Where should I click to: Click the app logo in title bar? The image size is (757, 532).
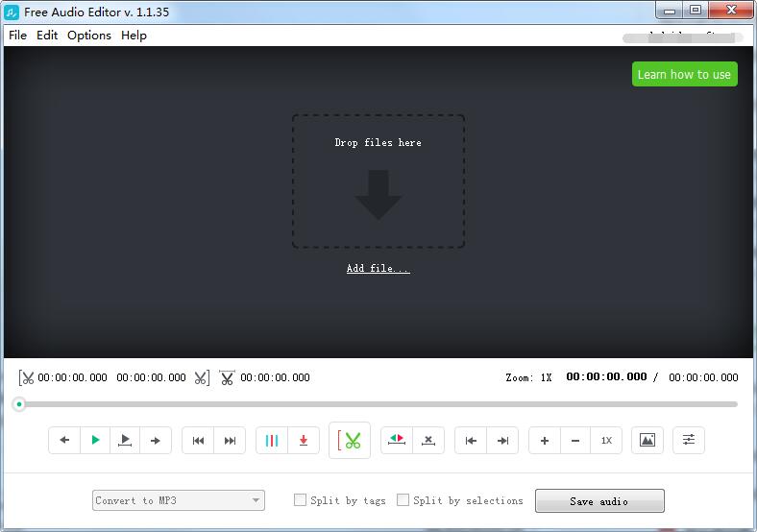click(12, 12)
